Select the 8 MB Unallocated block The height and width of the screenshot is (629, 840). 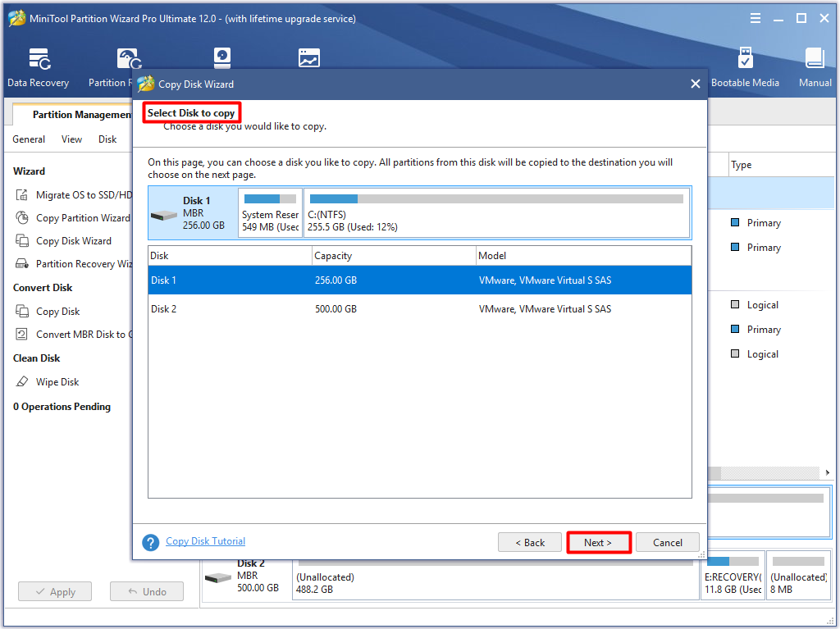coord(798,576)
